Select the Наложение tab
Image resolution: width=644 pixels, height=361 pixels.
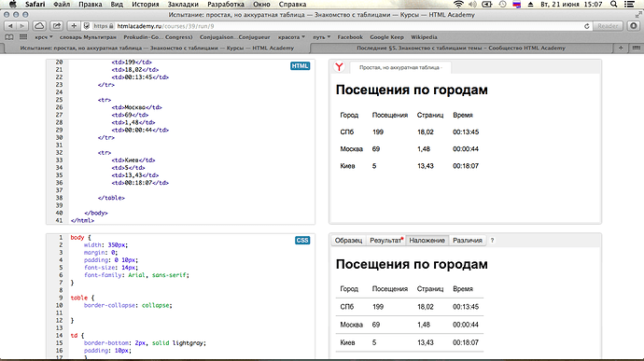[427, 241]
